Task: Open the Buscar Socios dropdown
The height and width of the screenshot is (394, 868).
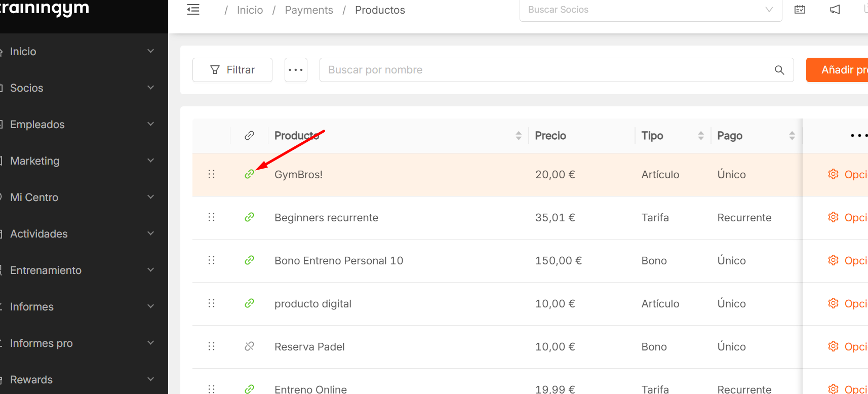Action: coord(650,10)
